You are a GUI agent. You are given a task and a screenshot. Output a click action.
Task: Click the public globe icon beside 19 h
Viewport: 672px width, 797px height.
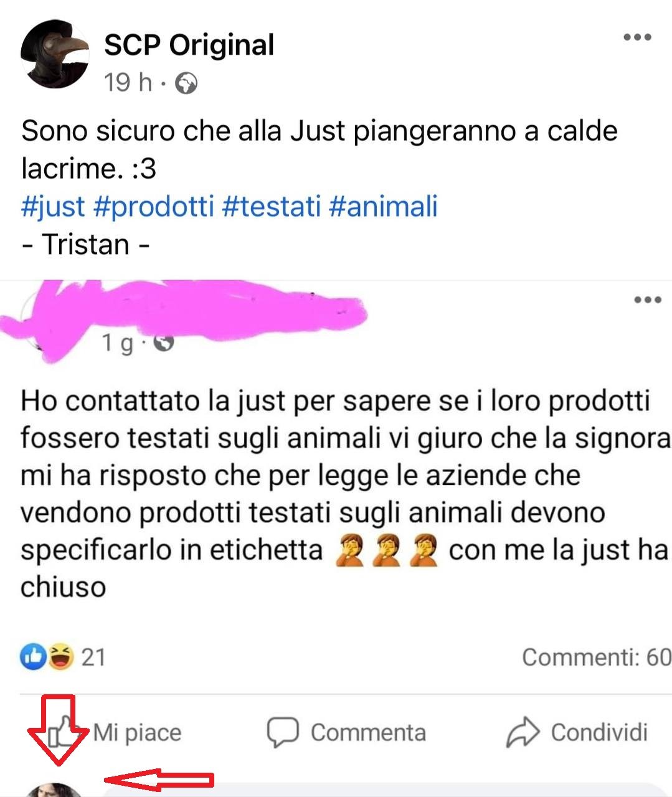pos(186,83)
